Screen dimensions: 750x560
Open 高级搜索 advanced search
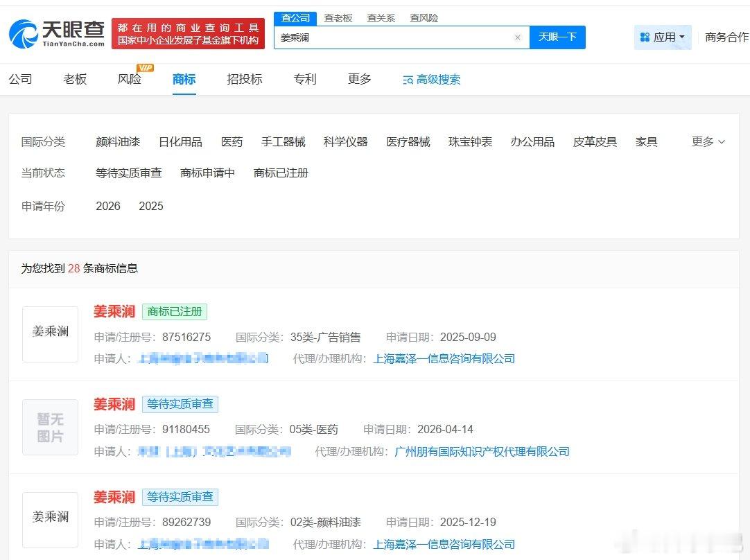431,80
